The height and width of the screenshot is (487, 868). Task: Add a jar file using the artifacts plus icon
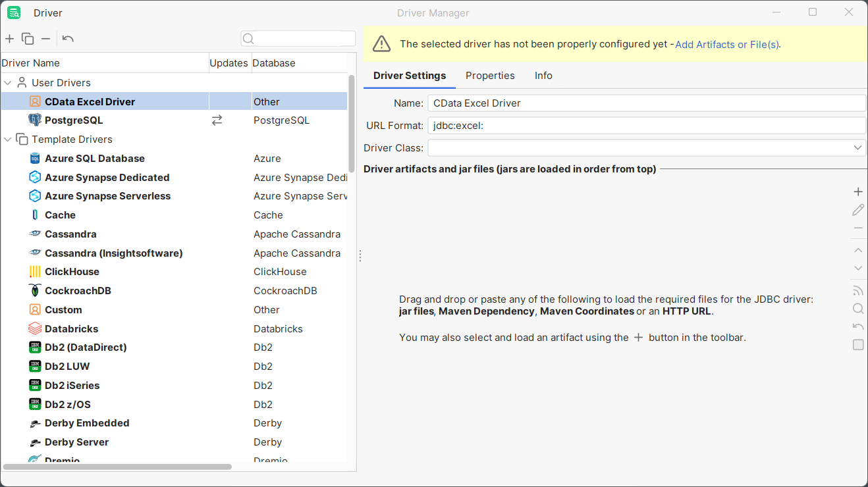click(857, 192)
